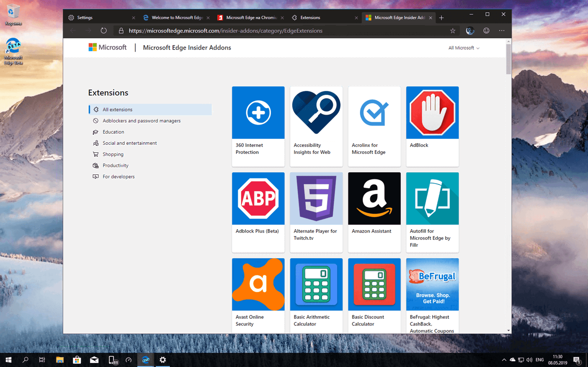Image resolution: width=588 pixels, height=367 pixels.
Task: Open Task View on the taskbar
Action: [x=42, y=360]
